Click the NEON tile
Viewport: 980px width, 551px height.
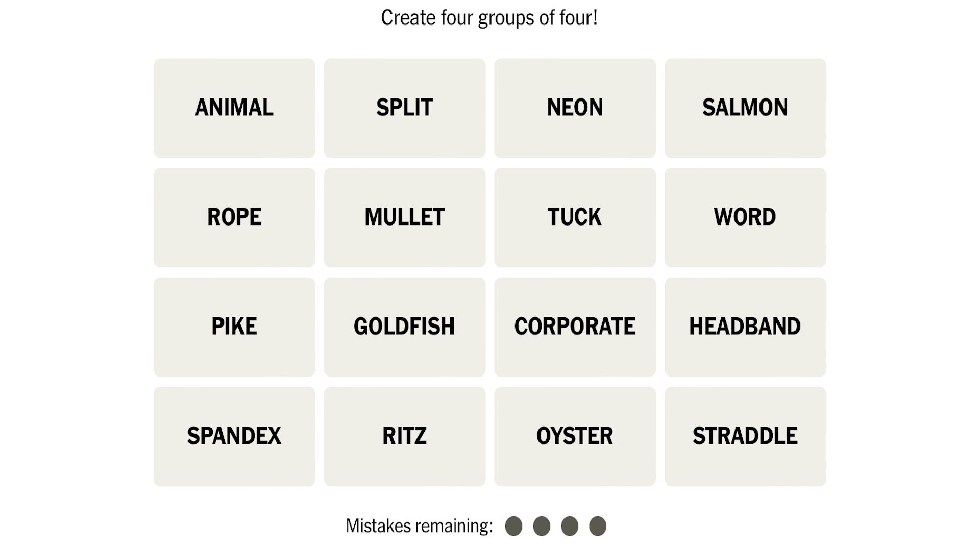tap(575, 108)
